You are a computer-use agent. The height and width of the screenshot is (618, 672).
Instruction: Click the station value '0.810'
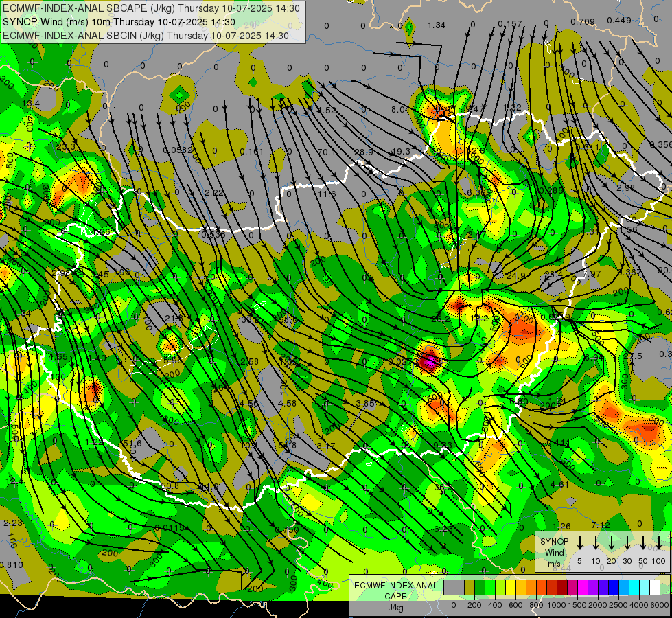pyautogui.click(x=12, y=565)
